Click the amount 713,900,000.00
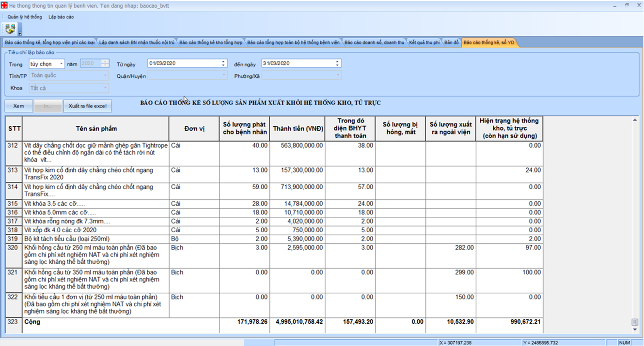Screen dimensions: 644x346 coord(302,187)
